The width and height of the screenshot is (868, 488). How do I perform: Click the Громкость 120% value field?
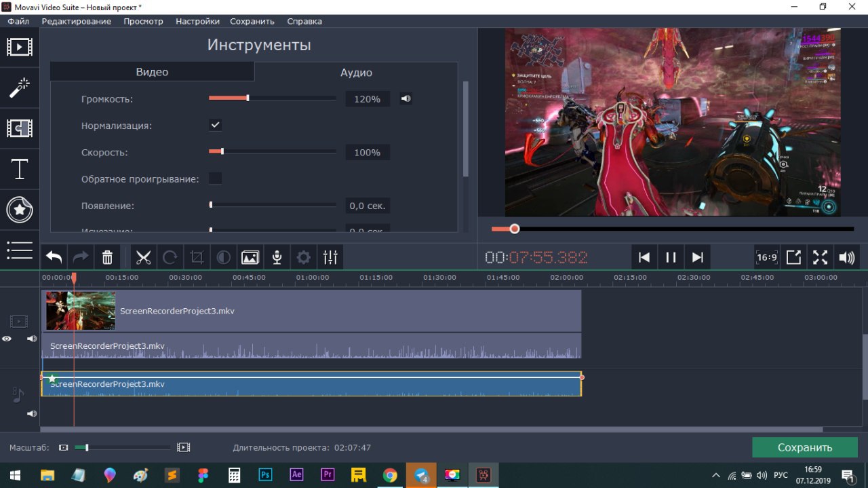click(x=368, y=99)
